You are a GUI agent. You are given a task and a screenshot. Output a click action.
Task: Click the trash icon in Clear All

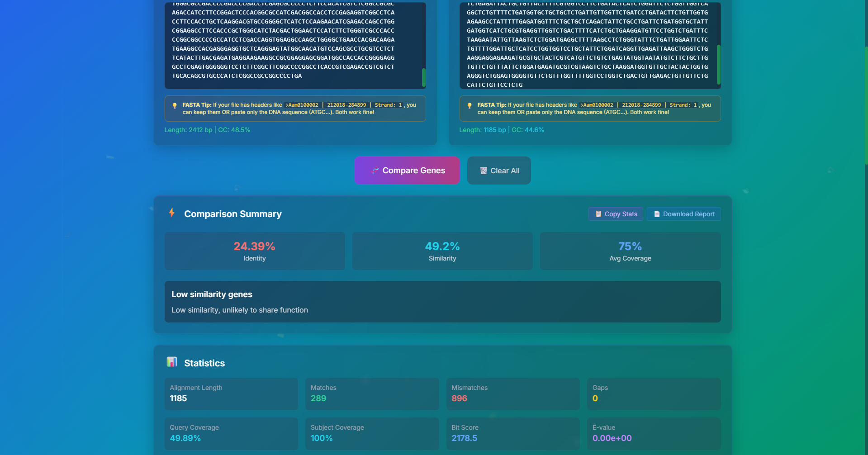(x=482, y=171)
